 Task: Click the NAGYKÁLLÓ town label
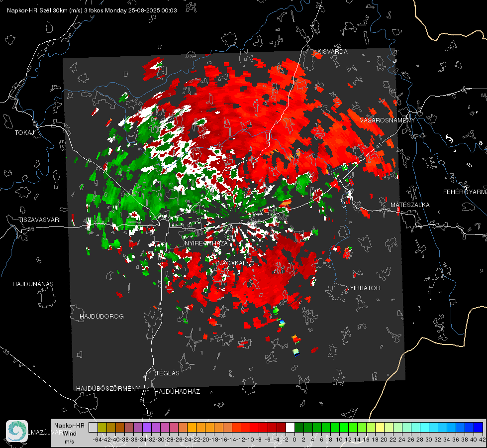tap(236, 263)
